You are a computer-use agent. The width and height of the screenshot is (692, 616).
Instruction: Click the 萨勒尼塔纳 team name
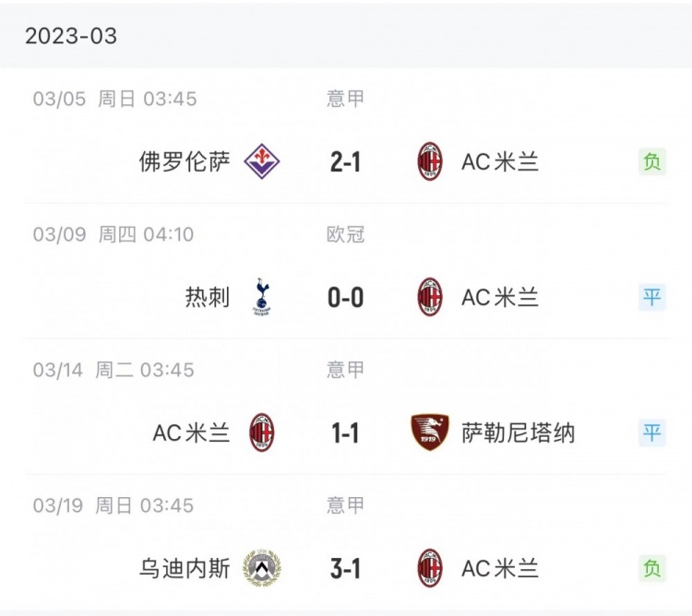pos(519,432)
